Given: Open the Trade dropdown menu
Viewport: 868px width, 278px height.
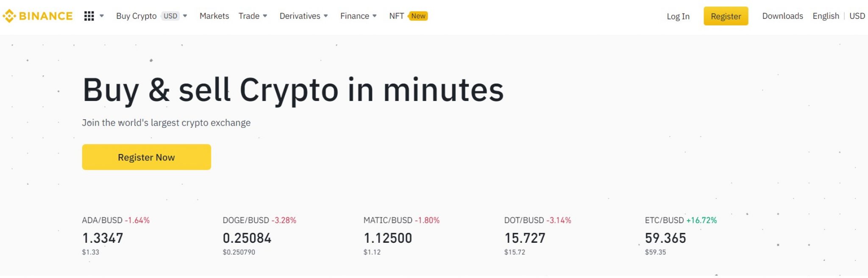Looking at the screenshot, I should (253, 16).
